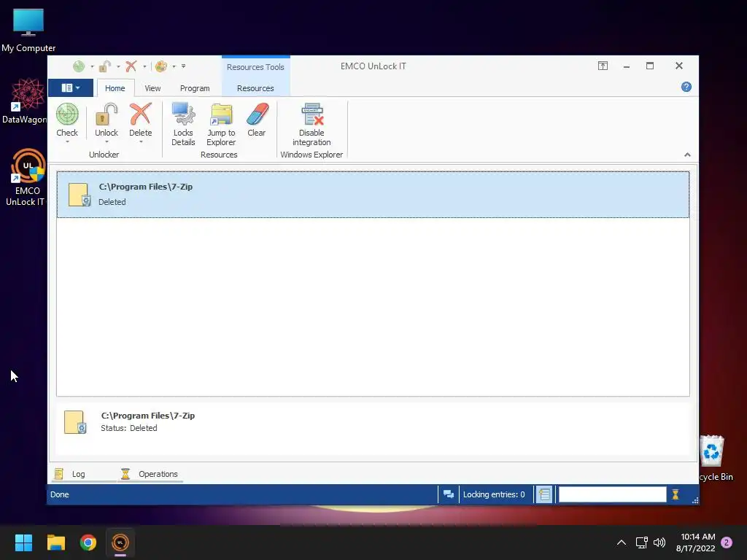Open dropdown next to quick access Check icon
747x560 pixels.
pyautogui.click(x=92, y=66)
